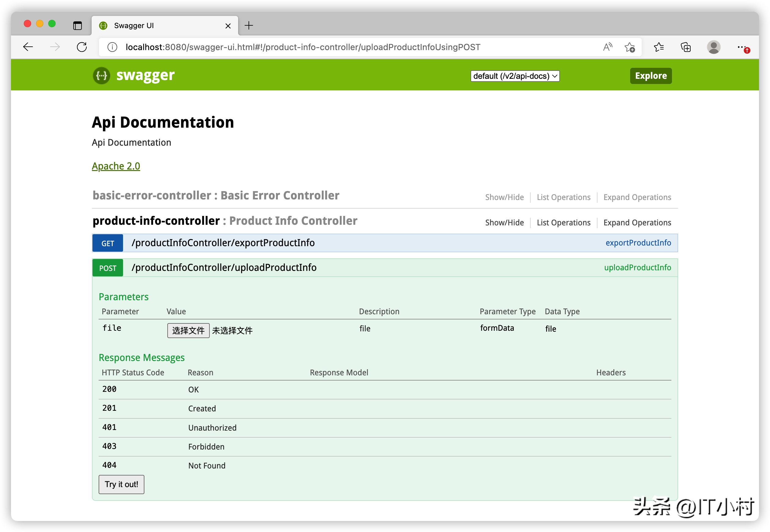
Task: Click Expand Operations for basic-error-controller
Action: [x=637, y=197]
